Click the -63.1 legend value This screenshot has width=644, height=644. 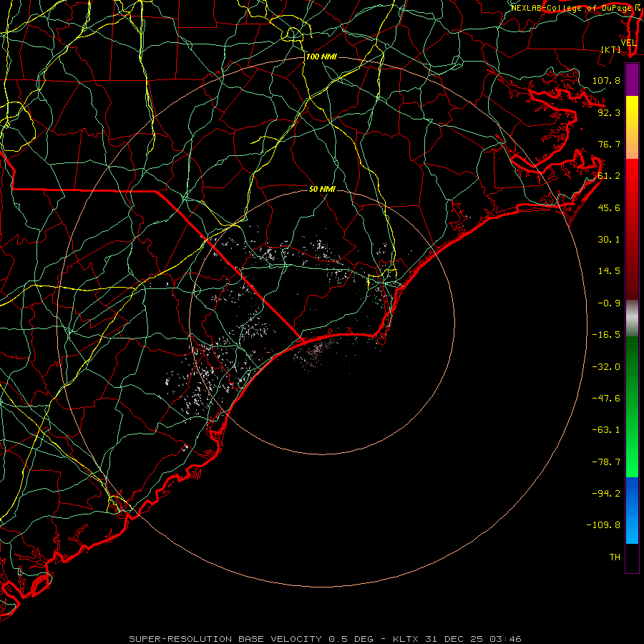[x=606, y=430]
